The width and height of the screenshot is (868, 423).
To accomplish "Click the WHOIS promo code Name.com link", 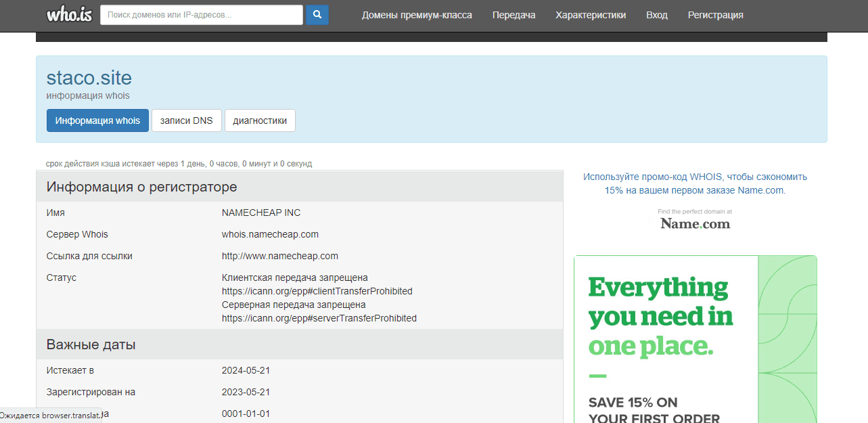I will [x=695, y=183].
